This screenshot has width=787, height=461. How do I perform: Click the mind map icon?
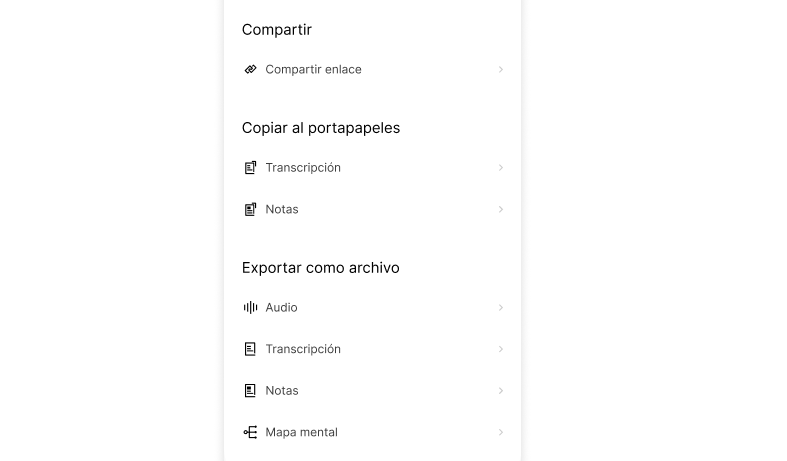point(251,433)
